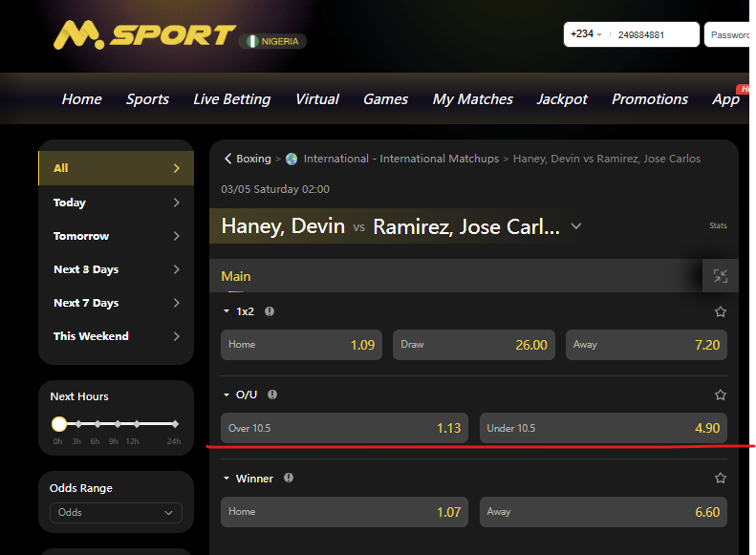Screen dimensions: 756x555
Task: Star the Winner market
Action: [721, 478]
